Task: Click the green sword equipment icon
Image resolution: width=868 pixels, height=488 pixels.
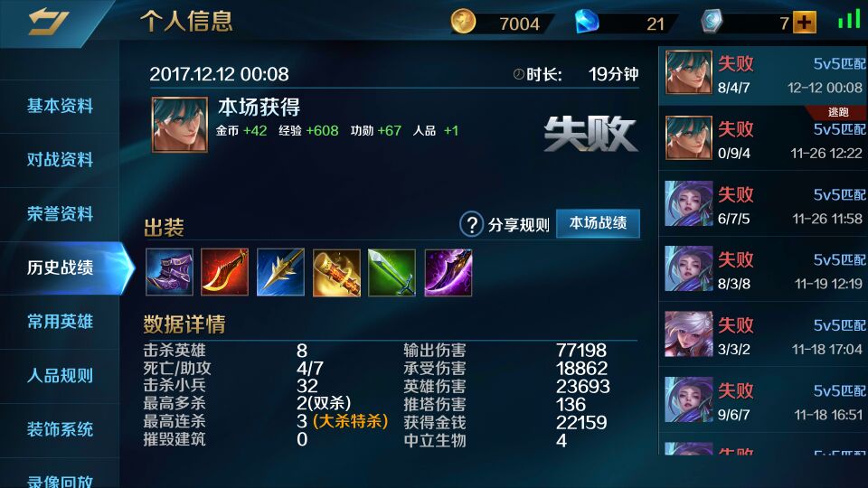Action: [392, 272]
